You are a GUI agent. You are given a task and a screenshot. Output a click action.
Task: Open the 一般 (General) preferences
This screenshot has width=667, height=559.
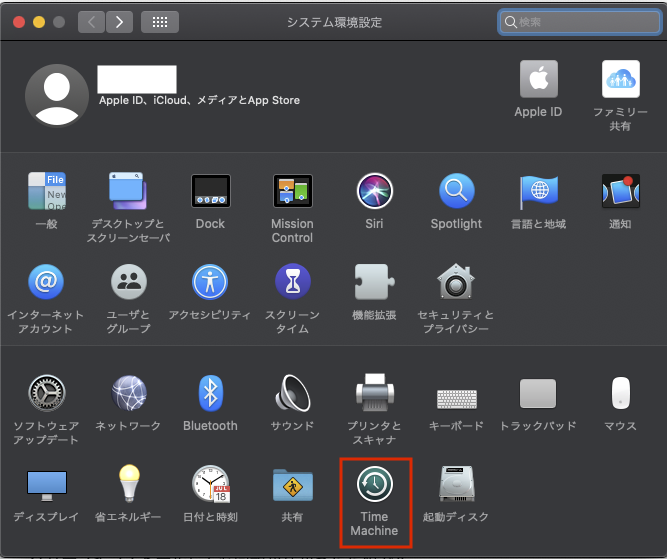pos(46,191)
